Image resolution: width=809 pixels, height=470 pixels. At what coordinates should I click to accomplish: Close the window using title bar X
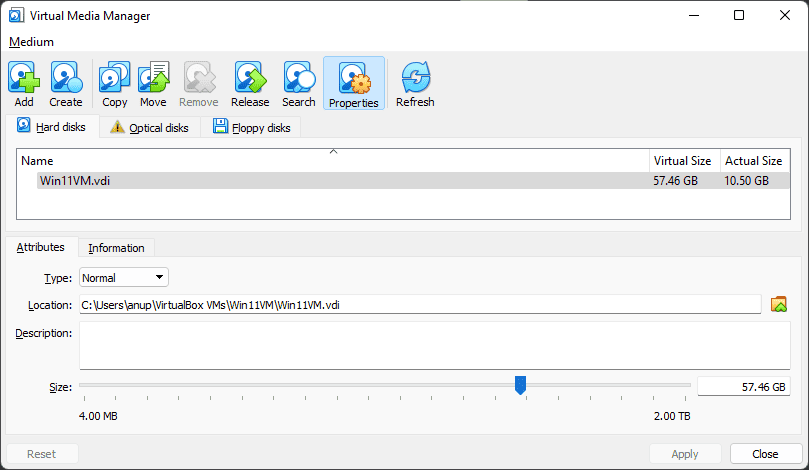pos(785,15)
